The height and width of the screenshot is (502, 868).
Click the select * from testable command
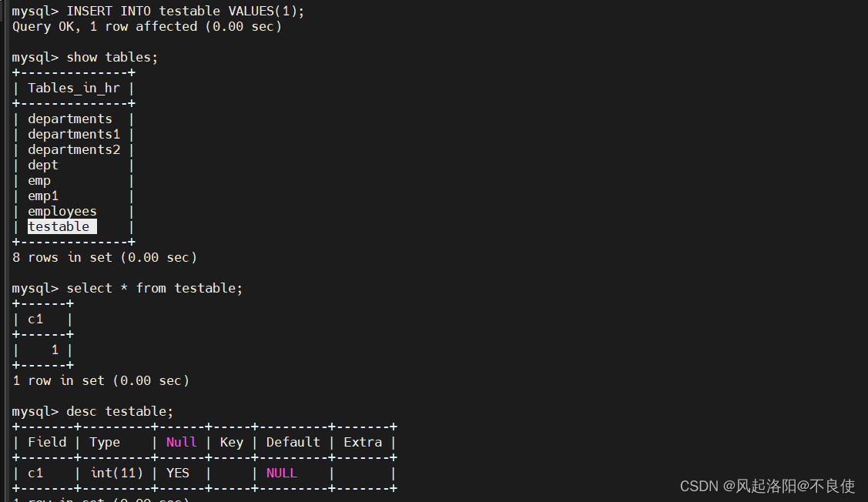(x=155, y=289)
